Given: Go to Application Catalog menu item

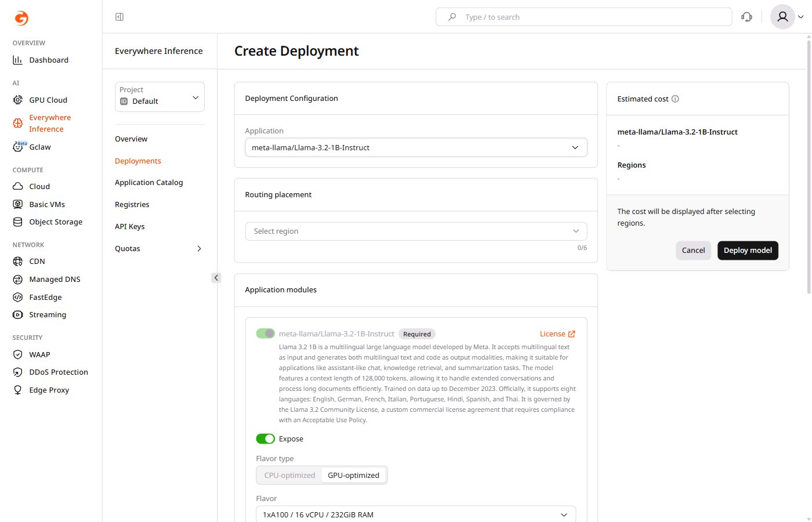Looking at the screenshot, I should 149,182.
